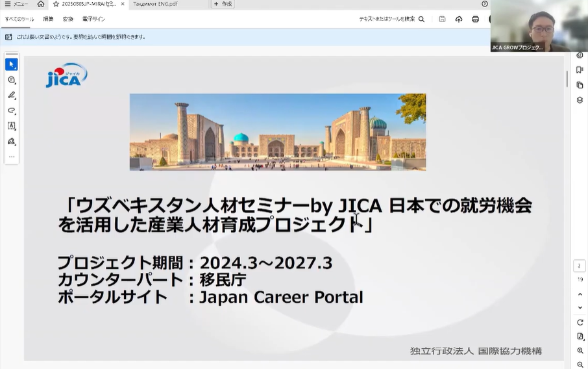Image resolution: width=588 pixels, height=369 pixels.
Task: Rotate the page clockwise icon
Action: (x=580, y=322)
